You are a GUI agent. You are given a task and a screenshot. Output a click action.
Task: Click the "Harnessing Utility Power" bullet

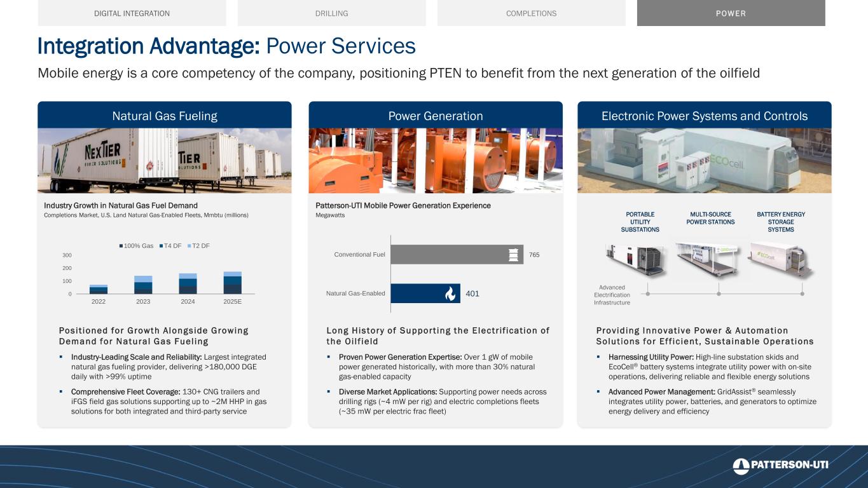click(710, 367)
